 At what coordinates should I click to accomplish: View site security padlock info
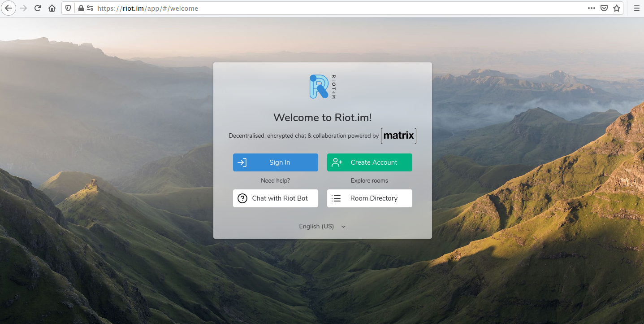click(x=81, y=8)
